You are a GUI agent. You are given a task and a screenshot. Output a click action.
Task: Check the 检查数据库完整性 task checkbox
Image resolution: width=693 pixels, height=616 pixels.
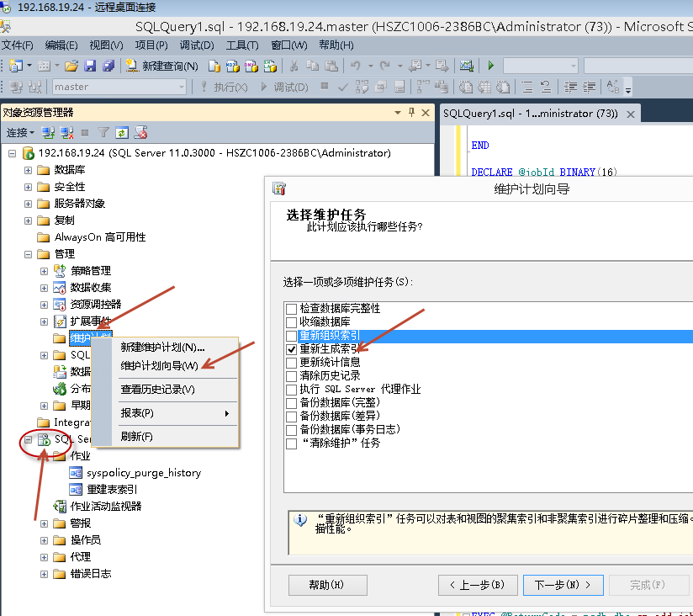click(x=292, y=309)
